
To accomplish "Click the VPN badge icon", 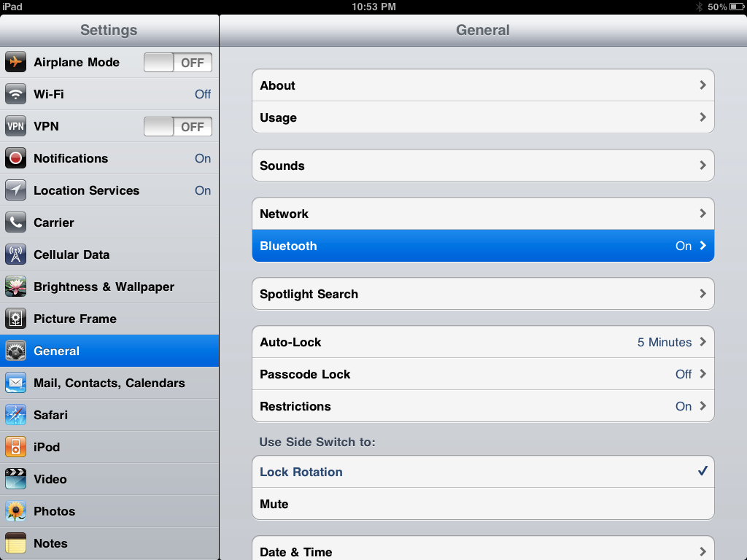I will pyautogui.click(x=15, y=126).
